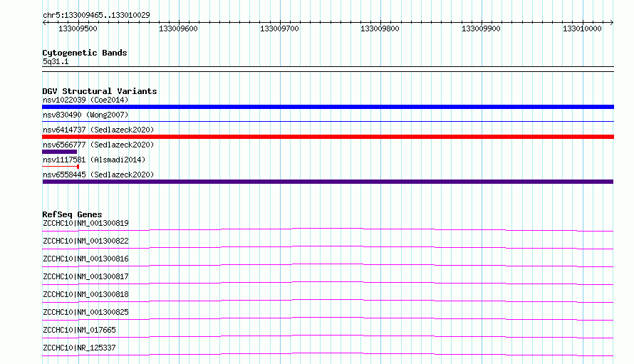The image size is (634, 364).
Task: Open variant nsv6558445 (Sedlazeck2020) label
Action: (98, 175)
